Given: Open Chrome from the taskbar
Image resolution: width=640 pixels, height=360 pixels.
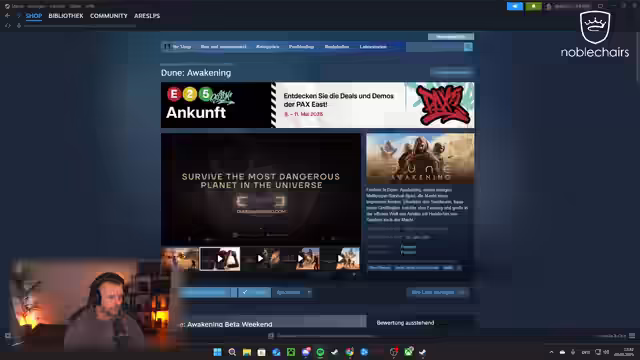Looking at the screenshot, I should click(x=349, y=352).
